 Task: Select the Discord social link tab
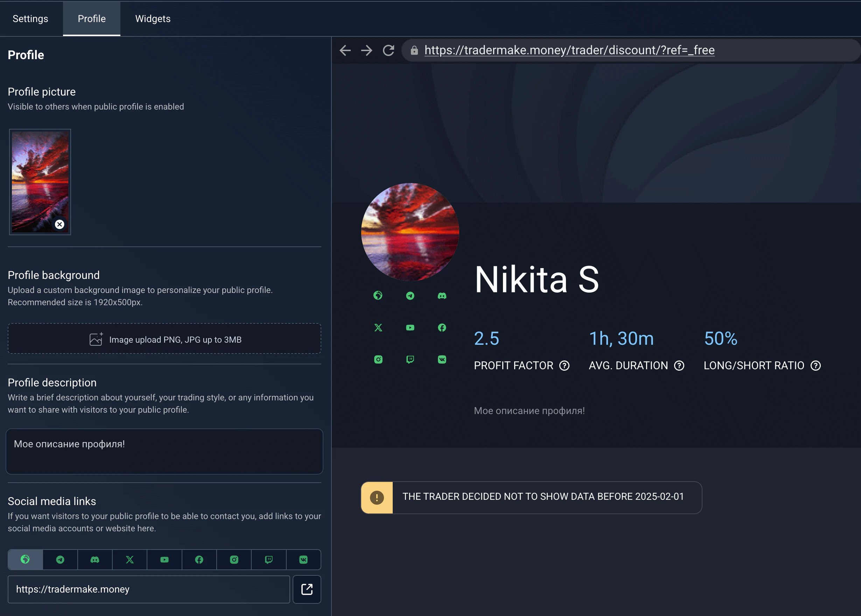(95, 559)
